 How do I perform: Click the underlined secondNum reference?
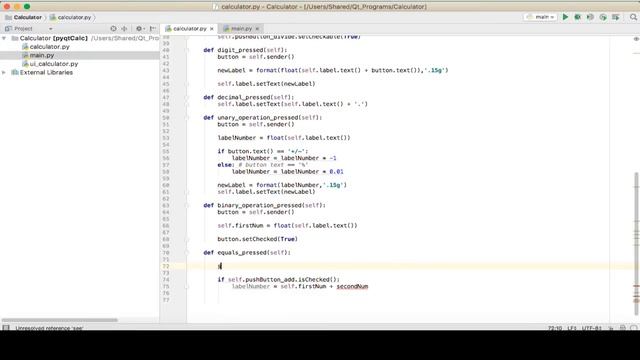click(352, 287)
